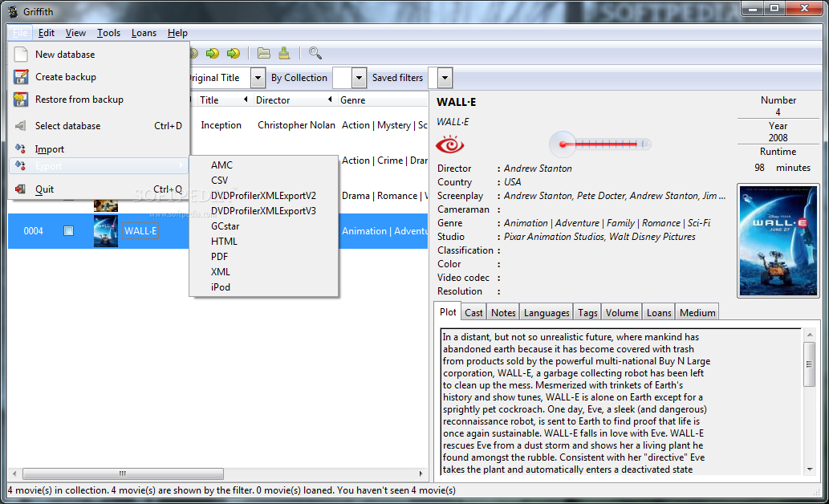Switch to the Notes tab

pyautogui.click(x=503, y=312)
